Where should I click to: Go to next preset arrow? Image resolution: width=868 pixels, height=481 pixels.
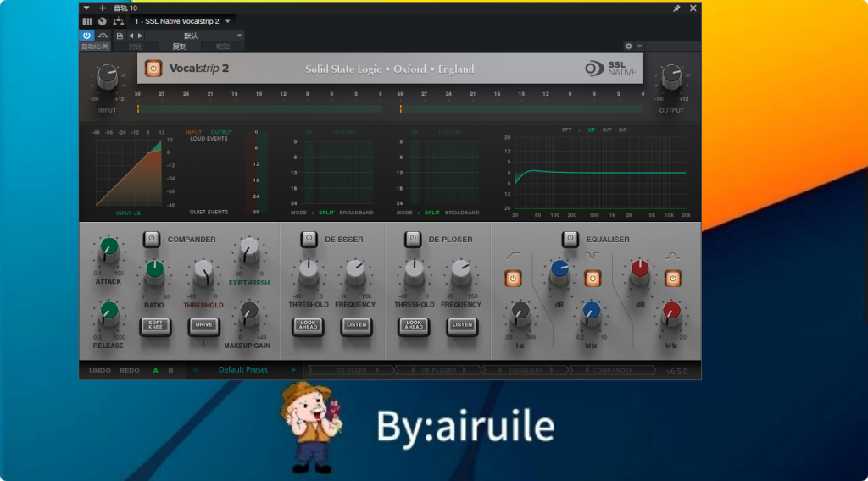click(293, 370)
